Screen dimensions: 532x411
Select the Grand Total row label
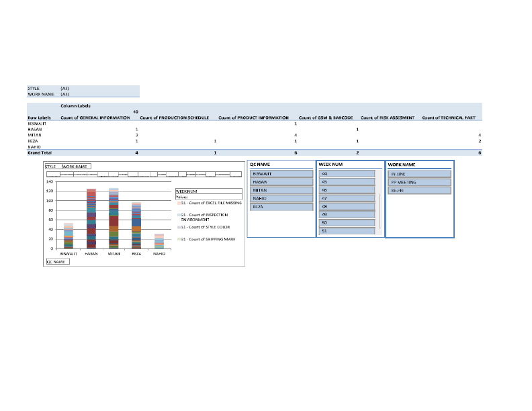[40, 152]
